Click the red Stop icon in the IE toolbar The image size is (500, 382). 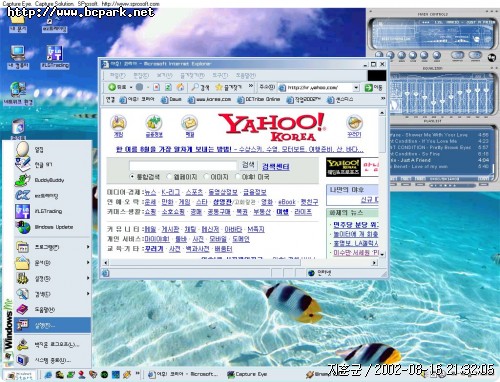click(x=156, y=87)
